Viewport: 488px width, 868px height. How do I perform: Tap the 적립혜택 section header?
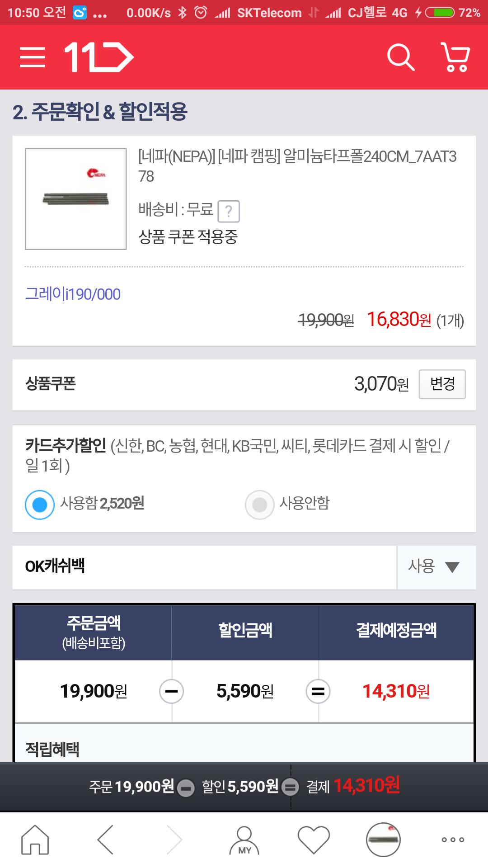pyautogui.click(x=52, y=750)
